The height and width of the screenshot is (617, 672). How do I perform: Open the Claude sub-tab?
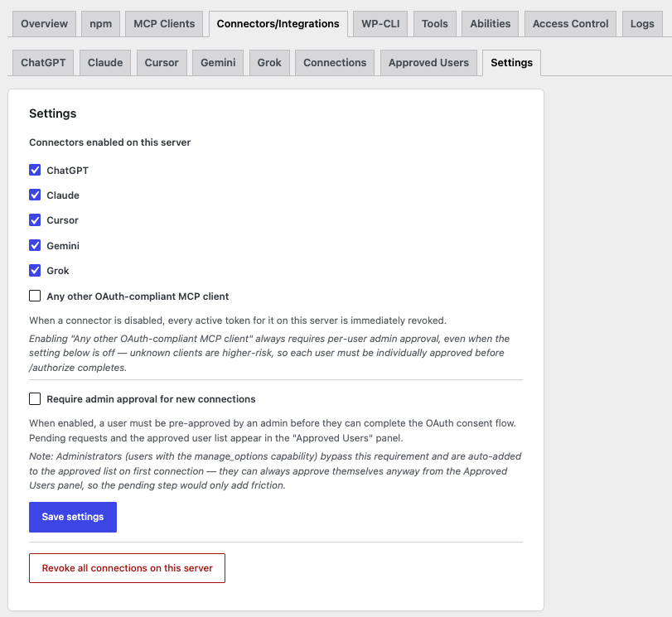click(105, 63)
